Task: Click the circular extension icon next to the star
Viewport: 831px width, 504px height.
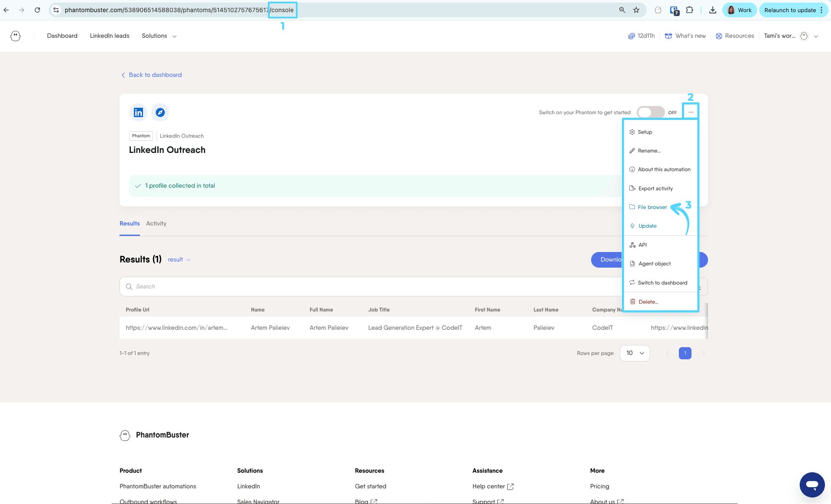Action: pyautogui.click(x=658, y=10)
